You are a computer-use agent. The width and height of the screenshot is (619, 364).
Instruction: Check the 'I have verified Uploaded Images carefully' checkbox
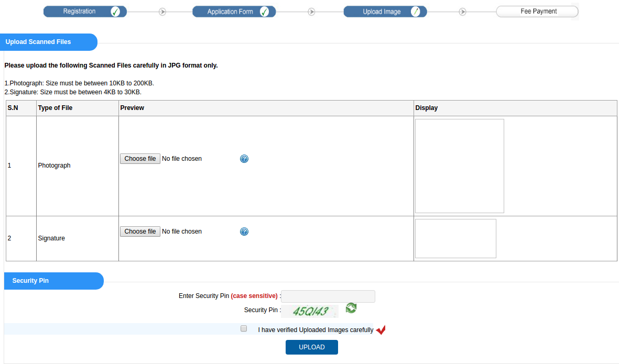243,328
